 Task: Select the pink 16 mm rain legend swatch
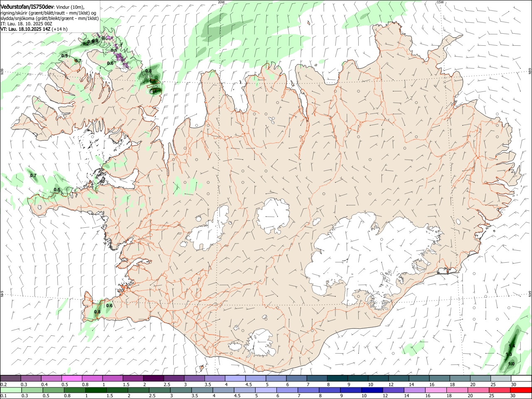point(436,390)
